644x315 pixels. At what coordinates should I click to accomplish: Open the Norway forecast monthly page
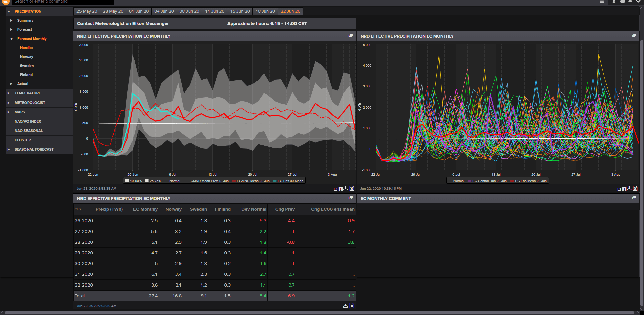tap(26, 57)
